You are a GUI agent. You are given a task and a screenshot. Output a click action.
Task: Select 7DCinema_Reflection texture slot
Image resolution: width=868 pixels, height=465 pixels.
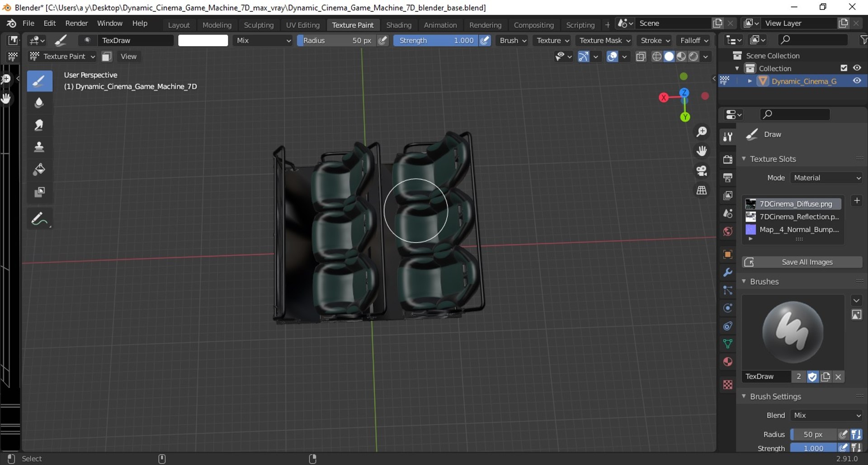(793, 217)
